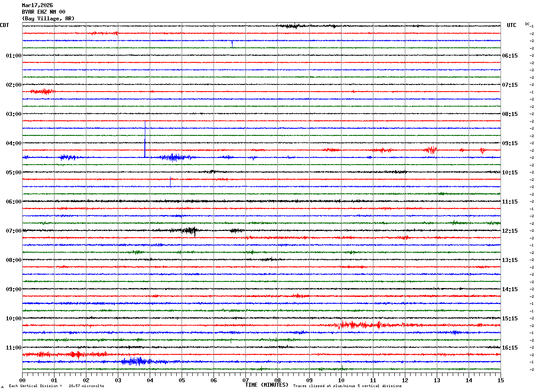Screen dimensions: 536x392
Task: Click the tall blue spike near 04:00
Action: 145,139
